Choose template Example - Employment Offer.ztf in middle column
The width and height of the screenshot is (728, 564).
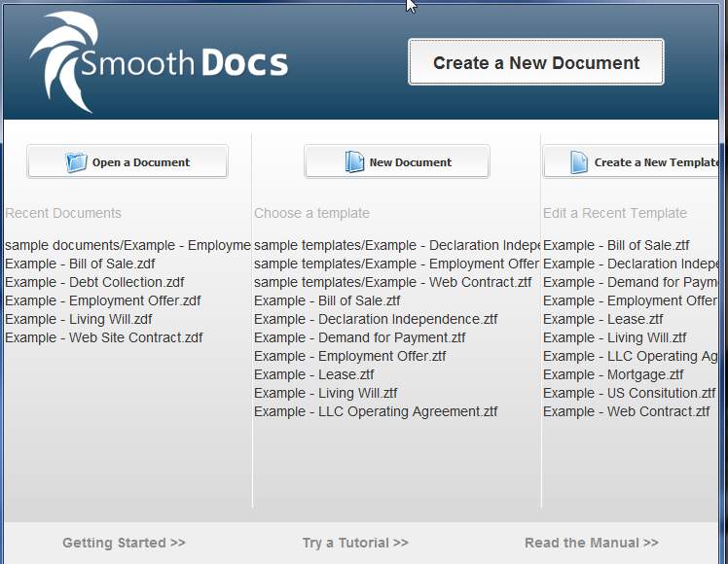coord(350,356)
